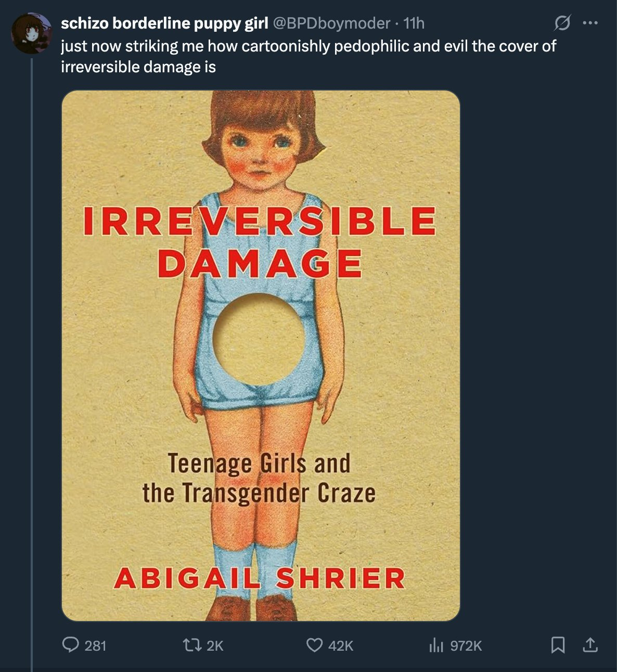Click the repost arrows icon
Viewport: 617px width, 672px height.
(190, 645)
